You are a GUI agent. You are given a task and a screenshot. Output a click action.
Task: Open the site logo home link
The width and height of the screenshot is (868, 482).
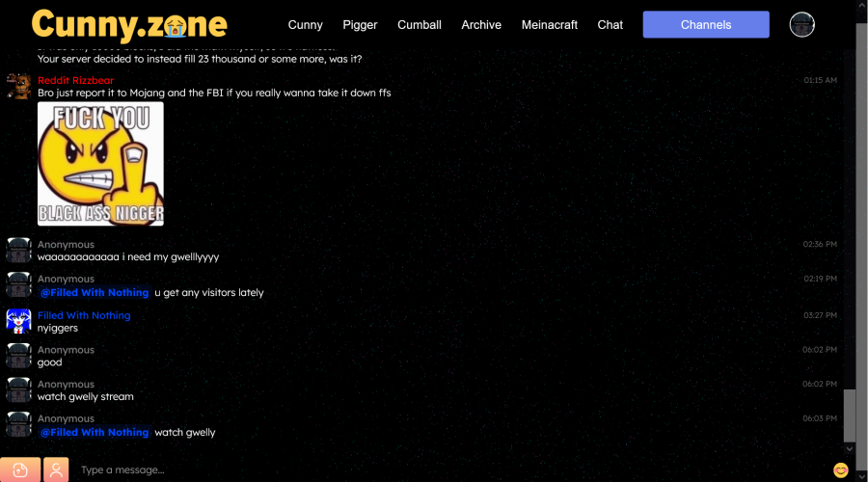coord(129,25)
